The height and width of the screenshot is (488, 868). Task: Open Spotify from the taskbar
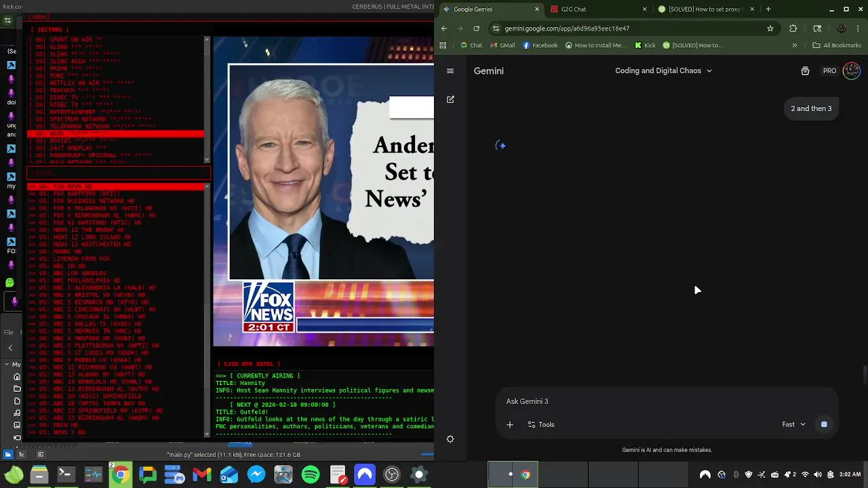[311, 474]
